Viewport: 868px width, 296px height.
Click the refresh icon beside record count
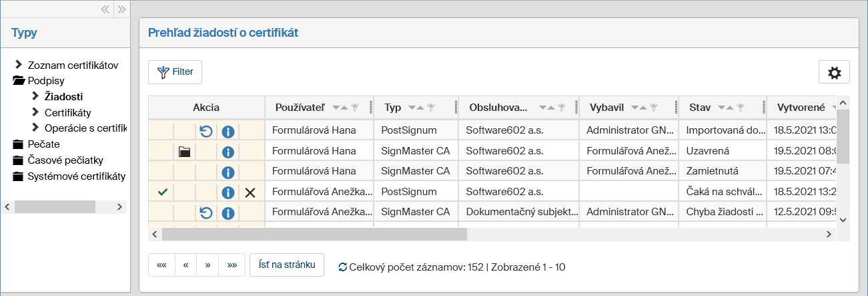point(343,267)
